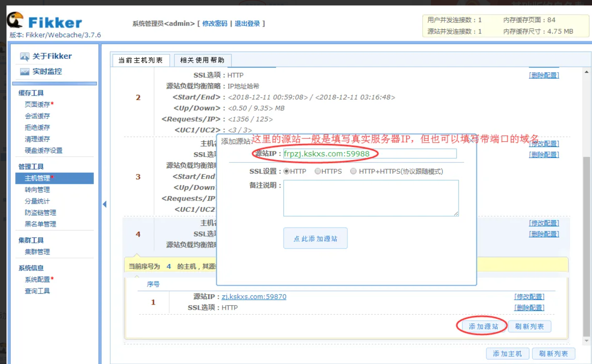This screenshot has height=364, width=592.
Task: Select the HTTP radio button
Action: (286, 171)
